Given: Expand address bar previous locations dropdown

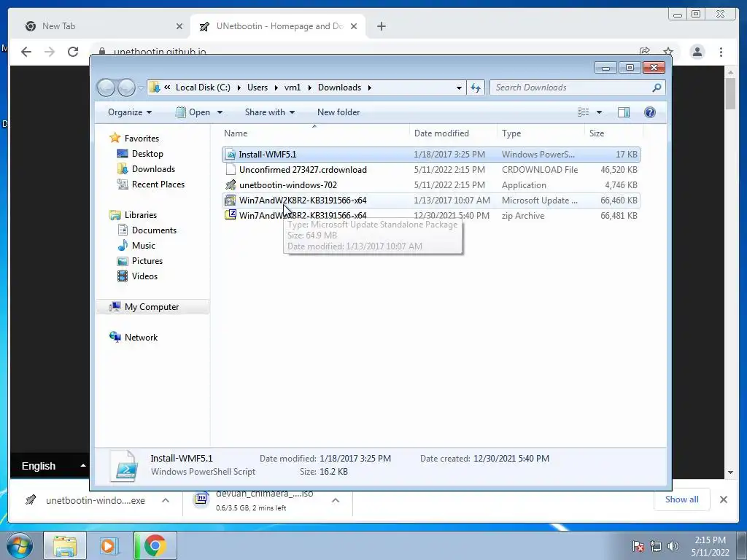Looking at the screenshot, I should click(459, 87).
